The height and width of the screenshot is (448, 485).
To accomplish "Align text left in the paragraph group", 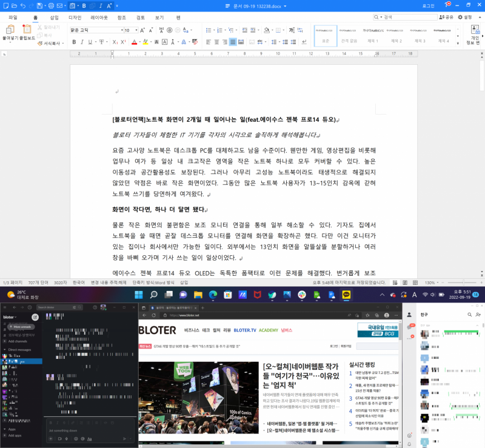I will click(209, 42).
